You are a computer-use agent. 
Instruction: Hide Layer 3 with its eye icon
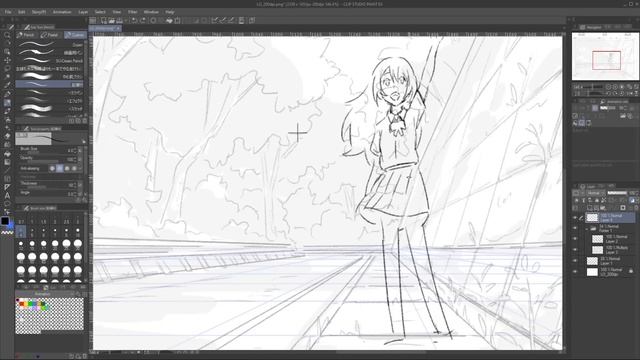575,249
